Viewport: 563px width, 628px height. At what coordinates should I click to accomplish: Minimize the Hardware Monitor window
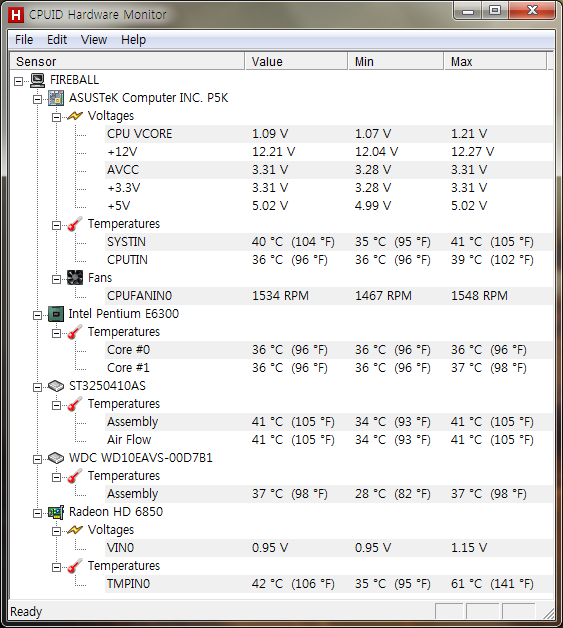pos(467,11)
